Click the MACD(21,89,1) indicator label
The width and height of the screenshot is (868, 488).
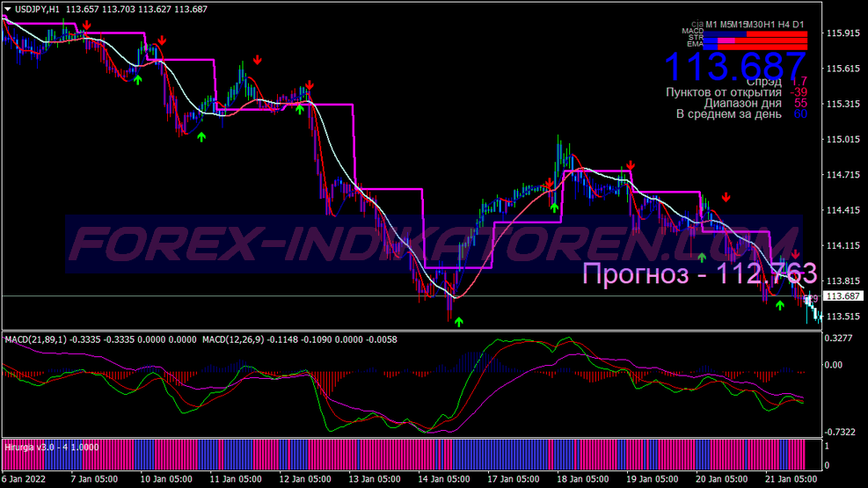click(x=36, y=339)
